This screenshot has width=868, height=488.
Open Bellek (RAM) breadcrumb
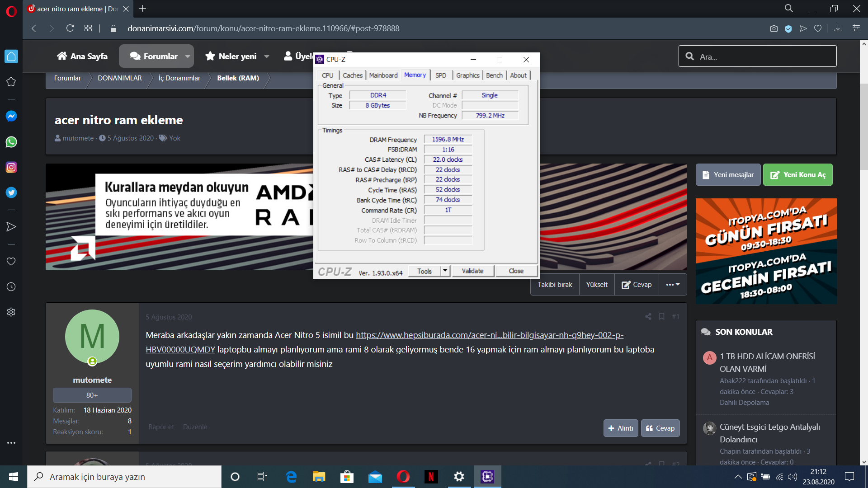238,78
